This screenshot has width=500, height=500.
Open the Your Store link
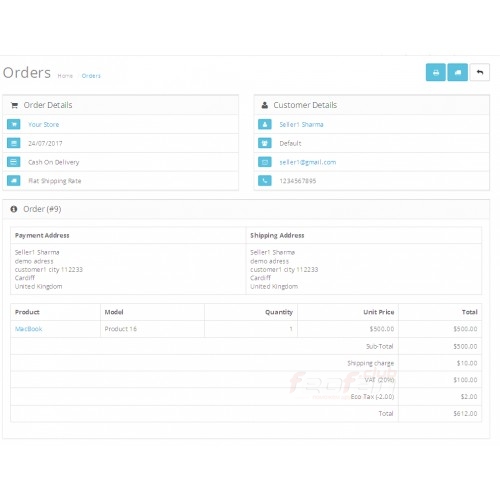(44, 124)
